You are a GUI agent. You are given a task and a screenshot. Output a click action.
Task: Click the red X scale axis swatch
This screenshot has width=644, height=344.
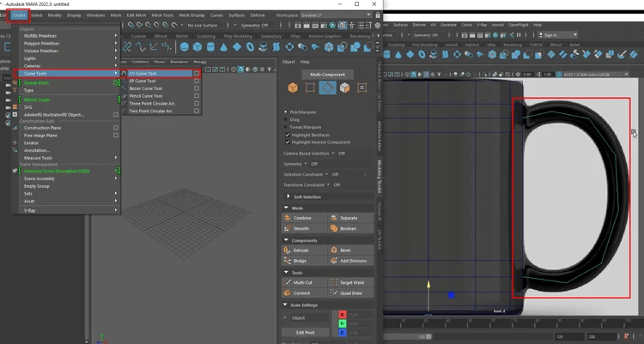click(343, 315)
